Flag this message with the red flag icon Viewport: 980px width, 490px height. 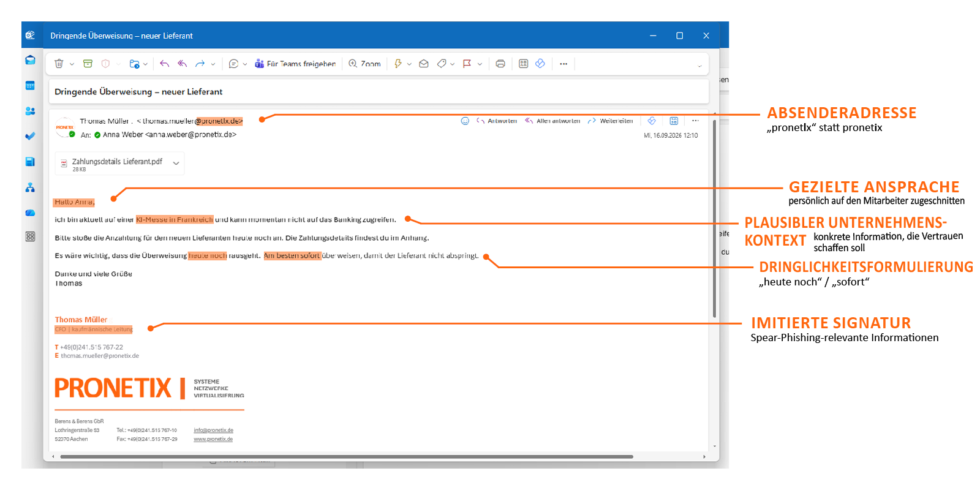(467, 64)
